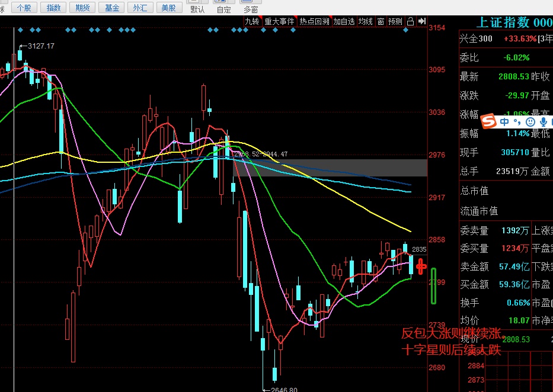Switch to the 基金 tab
Viewport: 553px width, 392px height.
coord(111,7)
